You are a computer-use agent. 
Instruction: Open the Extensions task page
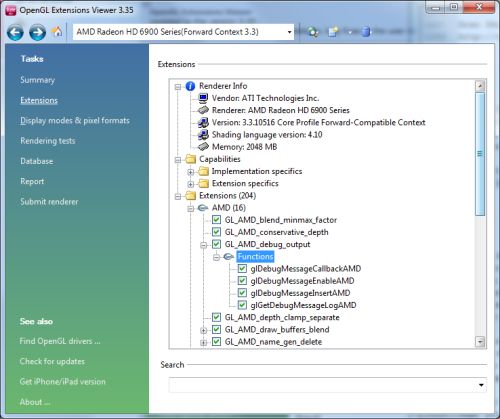point(39,100)
